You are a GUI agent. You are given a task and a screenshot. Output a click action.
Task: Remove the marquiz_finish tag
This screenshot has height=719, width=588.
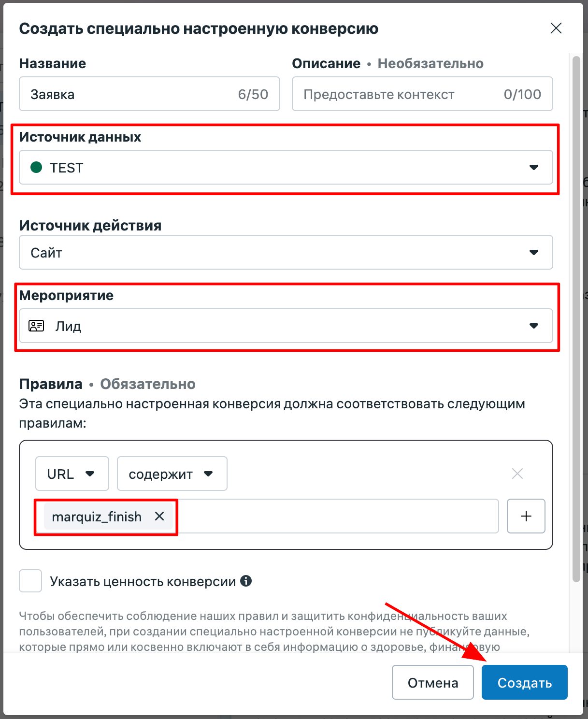pyautogui.click(x=159, y=516)
